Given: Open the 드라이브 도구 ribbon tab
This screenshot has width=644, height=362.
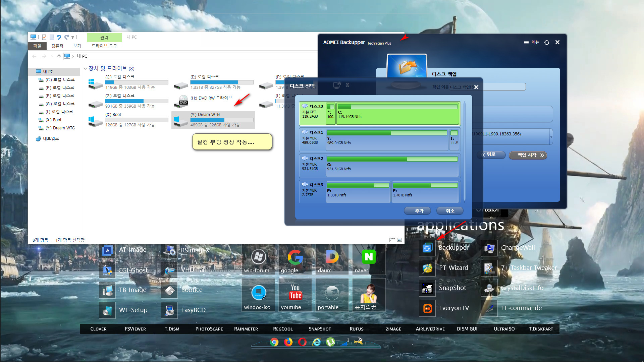Looking at the screenshot, I should coord(104,46).
